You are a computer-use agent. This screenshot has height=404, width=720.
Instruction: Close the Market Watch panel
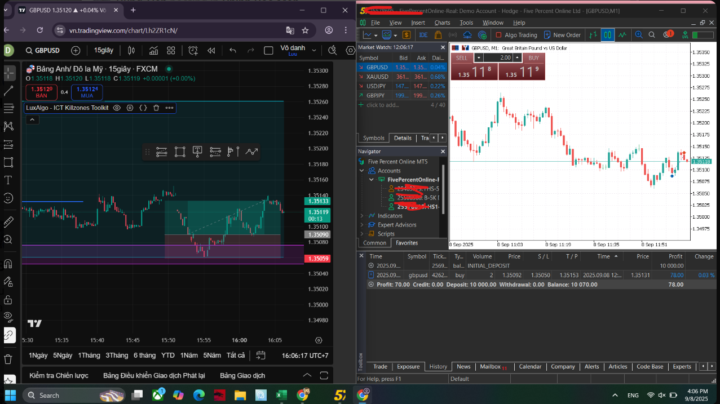[443, 47]
